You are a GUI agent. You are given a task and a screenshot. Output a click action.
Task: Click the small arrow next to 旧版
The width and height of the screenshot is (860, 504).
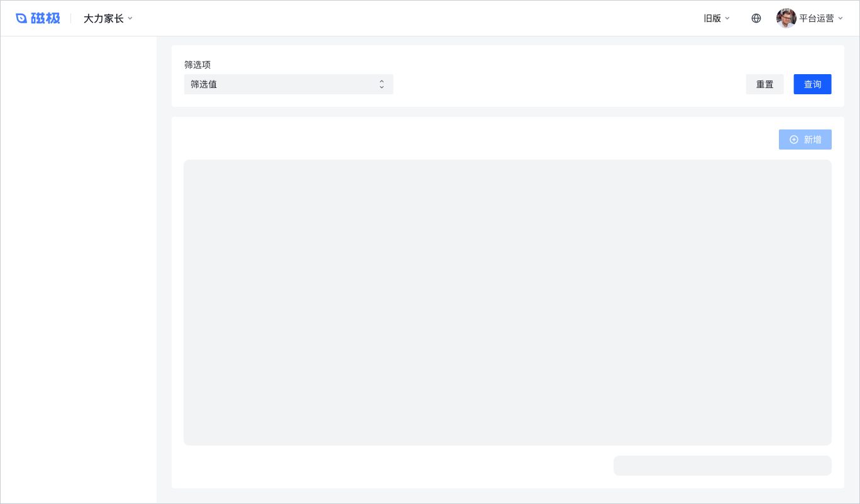(x=727, y=18)
